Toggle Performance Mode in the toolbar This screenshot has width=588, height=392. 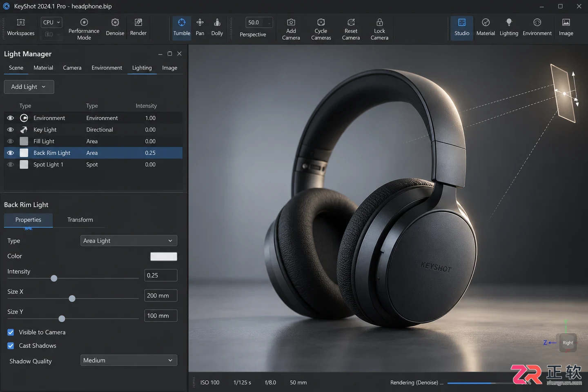click(x=84, y=22)
